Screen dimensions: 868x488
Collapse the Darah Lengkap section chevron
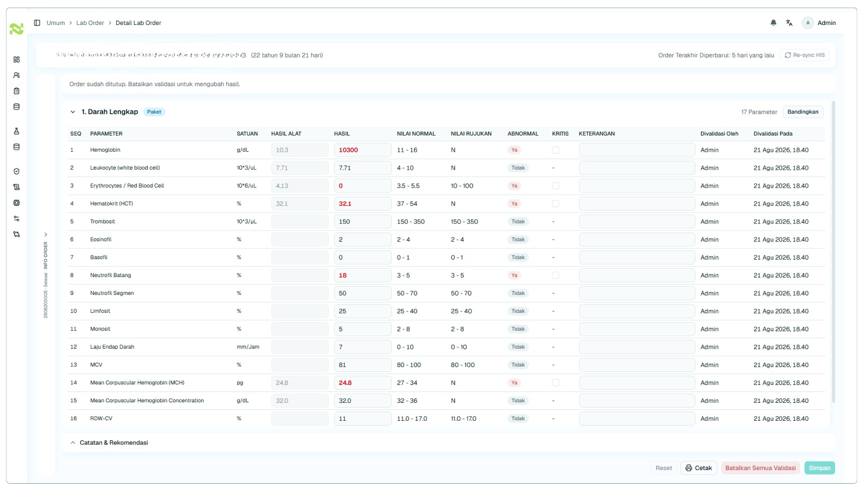73,112
